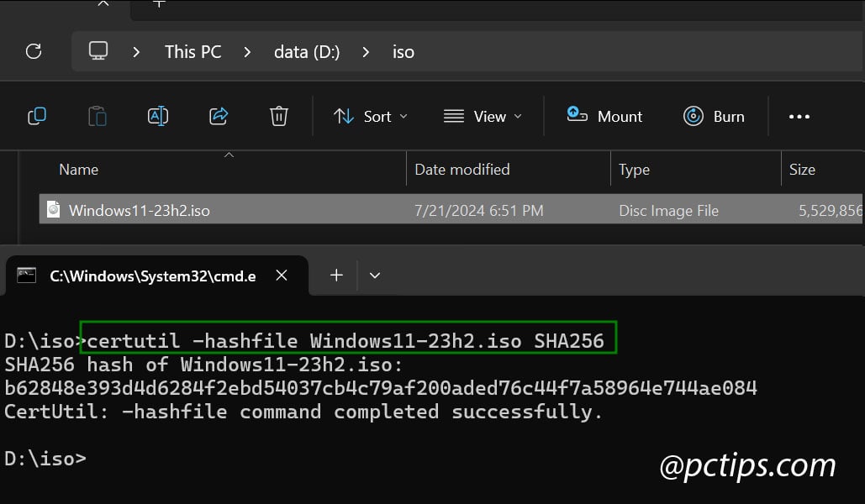
Task: Click the Refresh icon in the address bar
Action: 34,51
